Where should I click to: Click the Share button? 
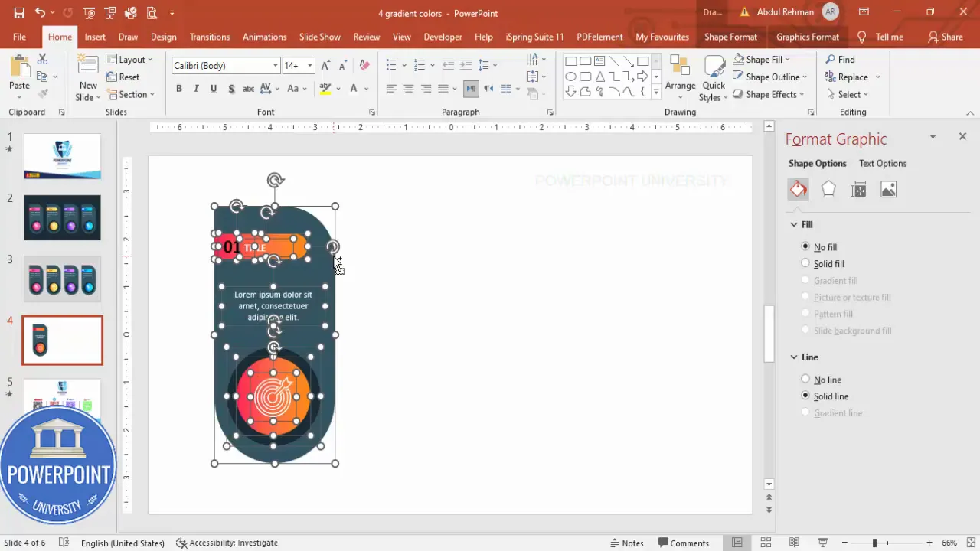[x=945, y=37]
